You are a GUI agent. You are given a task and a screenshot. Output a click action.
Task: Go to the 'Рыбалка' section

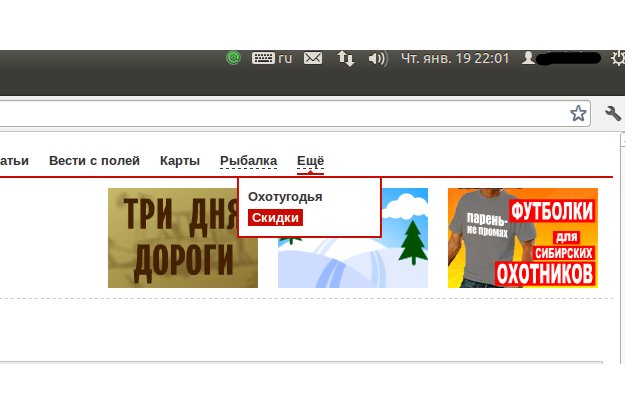pos(248,161)
